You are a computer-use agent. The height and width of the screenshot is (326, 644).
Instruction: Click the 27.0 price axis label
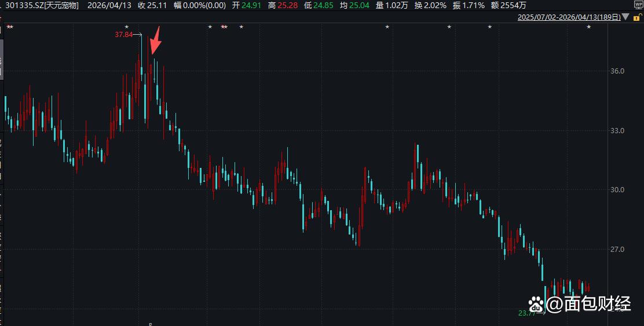[616, 249]
